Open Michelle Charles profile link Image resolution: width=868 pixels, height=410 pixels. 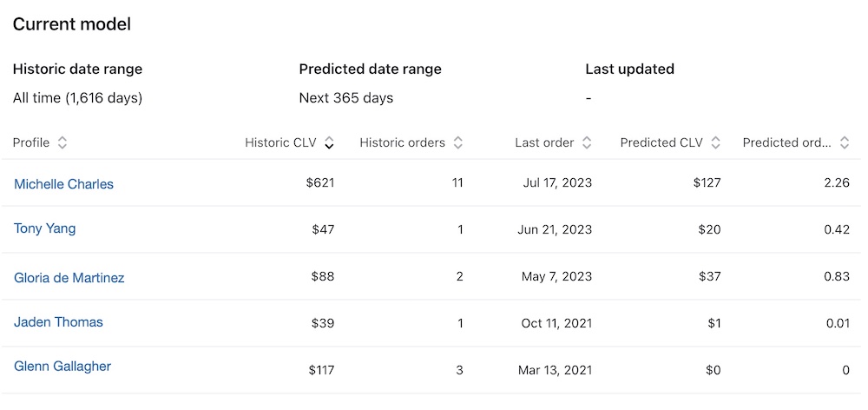63,184
